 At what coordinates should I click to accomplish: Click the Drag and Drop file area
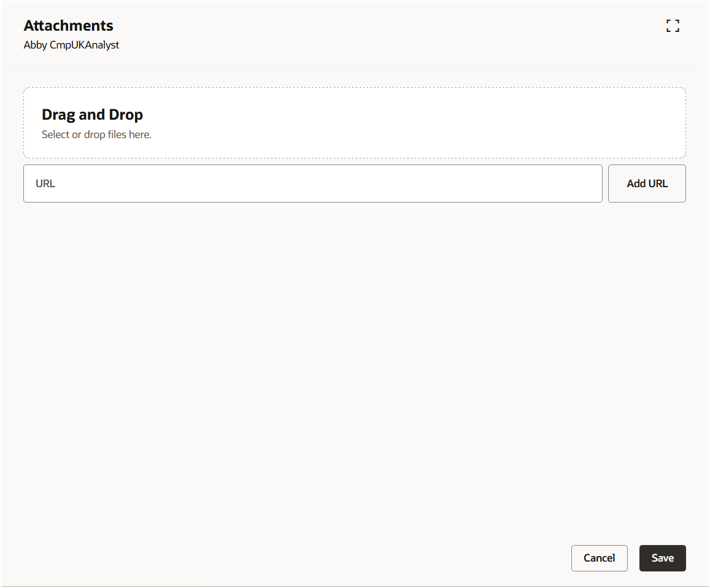click(355, 123)
